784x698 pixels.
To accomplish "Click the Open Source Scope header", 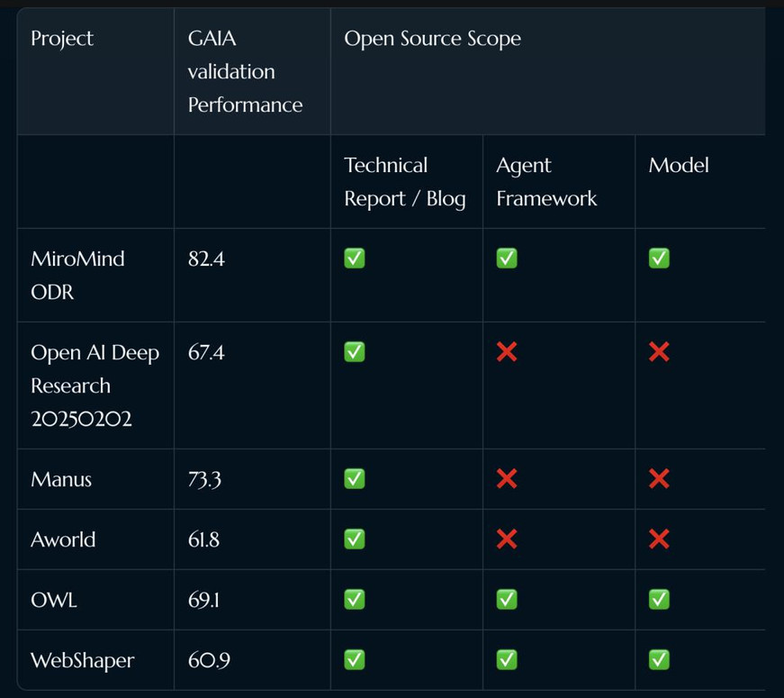I will click(432, 39).
